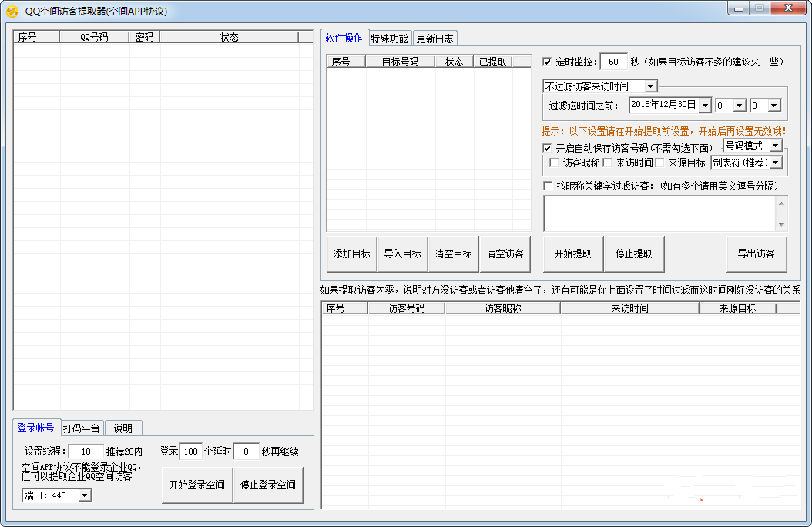The height and width of the screenshot is (527, 812).
Task: Click the 清空访客 button
Action: (x=505, y=253)
